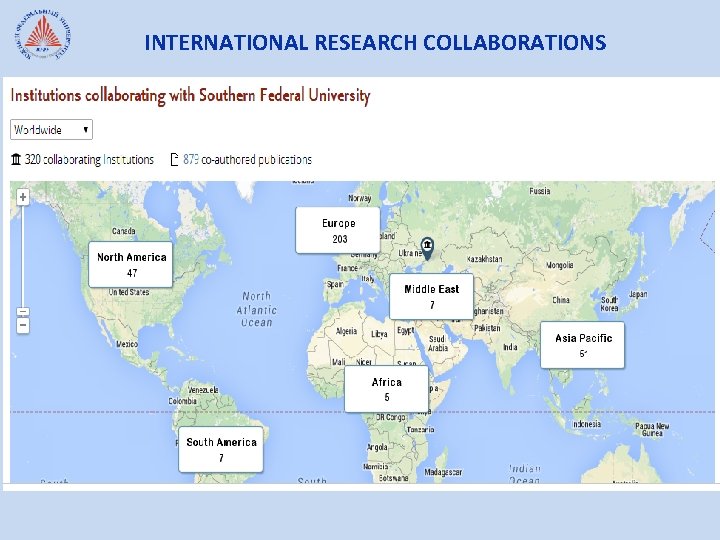The image size is (720, 540).
Task: Click the Kazakhstan label on the map
Action: (484, 259)
